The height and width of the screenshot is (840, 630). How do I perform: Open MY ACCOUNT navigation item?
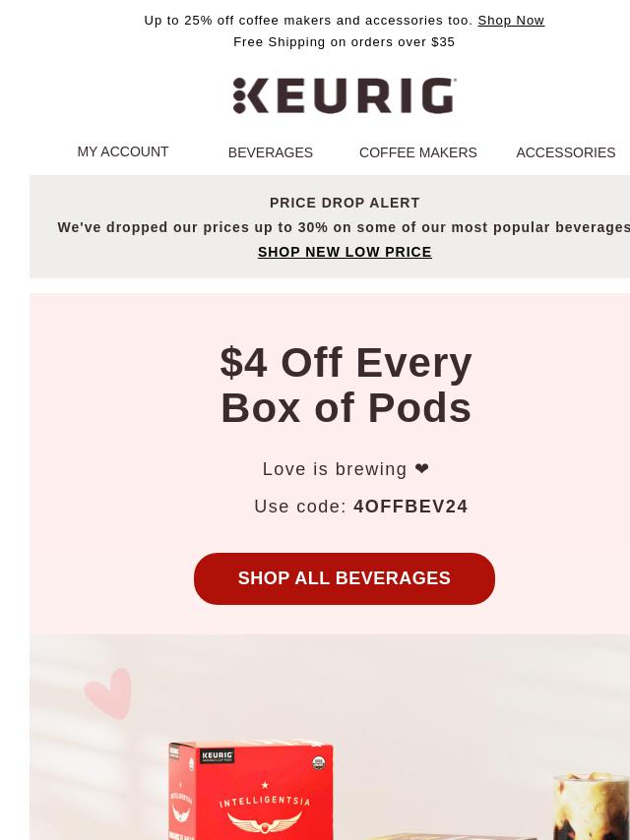tap(123, 151)
